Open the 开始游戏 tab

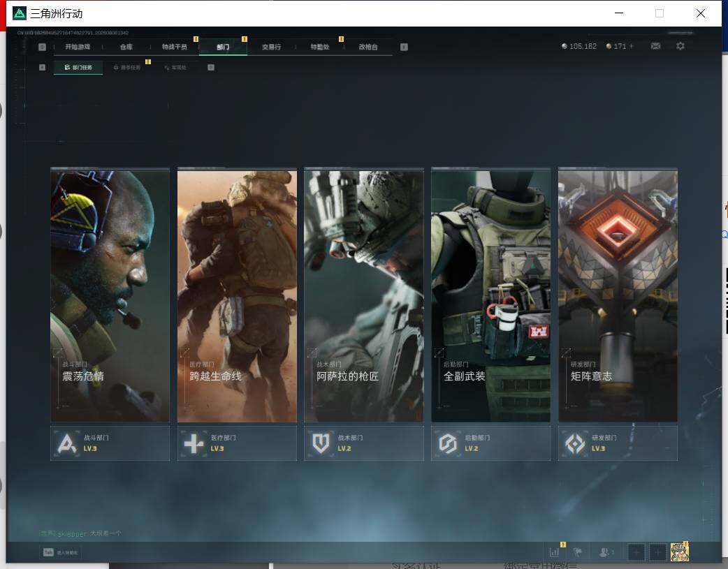point(78,47)
